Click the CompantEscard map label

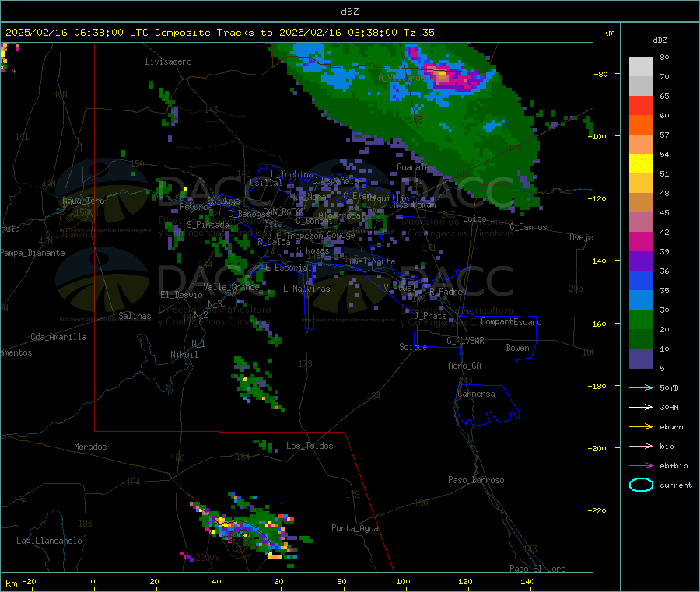(511, 322)
